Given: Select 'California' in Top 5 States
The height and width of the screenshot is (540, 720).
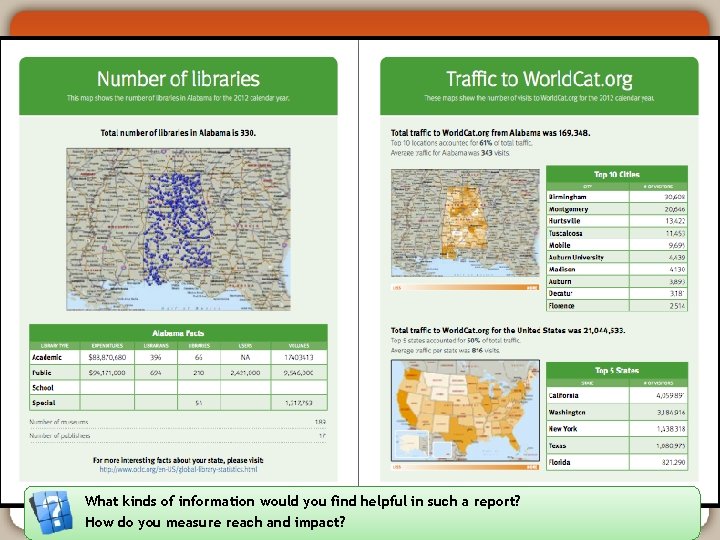Looking at the screenshot, I should tap(563, 395).
